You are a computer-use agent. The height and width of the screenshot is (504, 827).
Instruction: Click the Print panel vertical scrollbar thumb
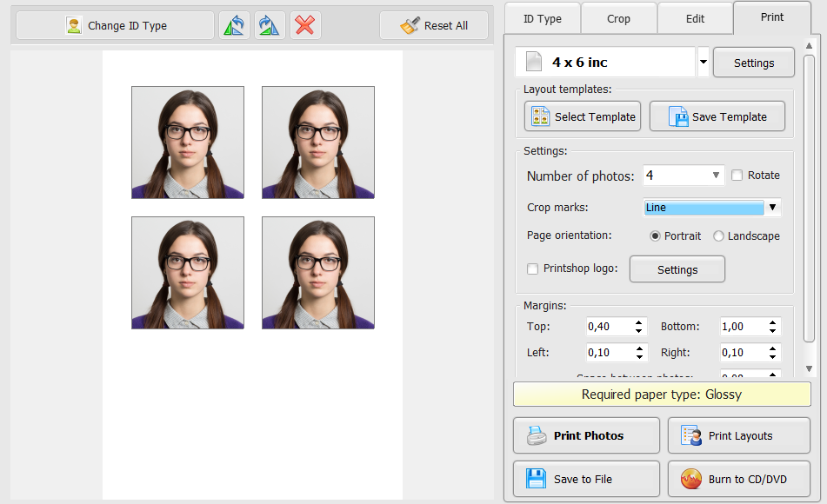(809, 198)
